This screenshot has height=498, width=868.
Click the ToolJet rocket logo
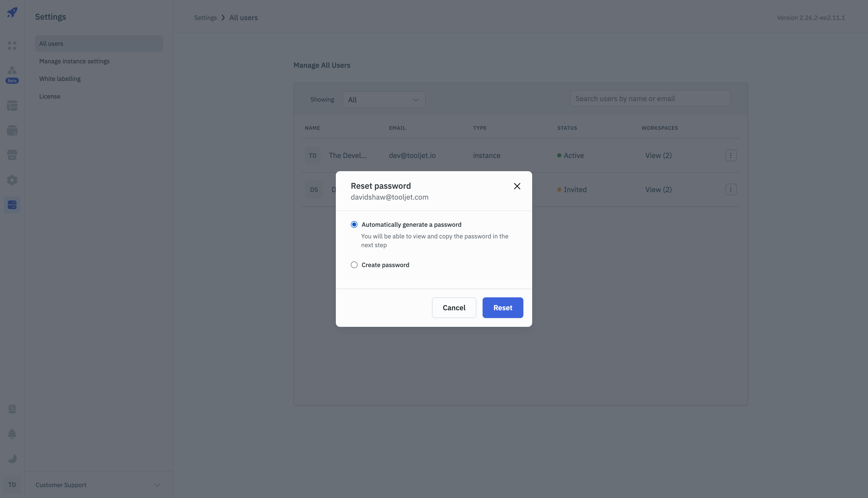[12, 13]
